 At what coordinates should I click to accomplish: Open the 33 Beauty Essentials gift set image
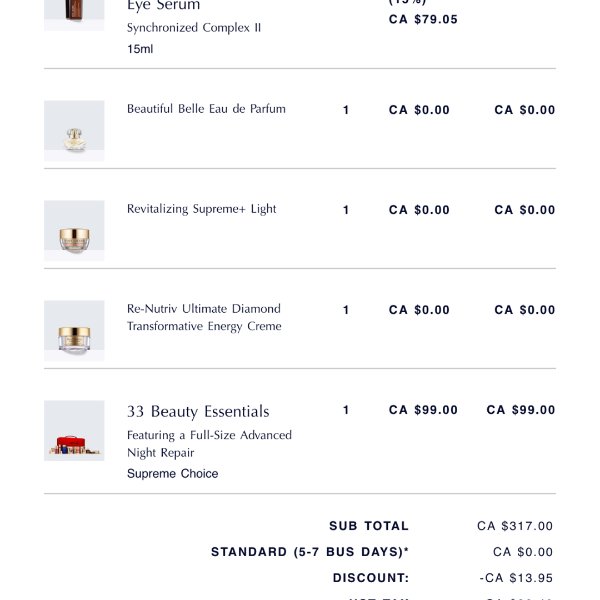74,431
